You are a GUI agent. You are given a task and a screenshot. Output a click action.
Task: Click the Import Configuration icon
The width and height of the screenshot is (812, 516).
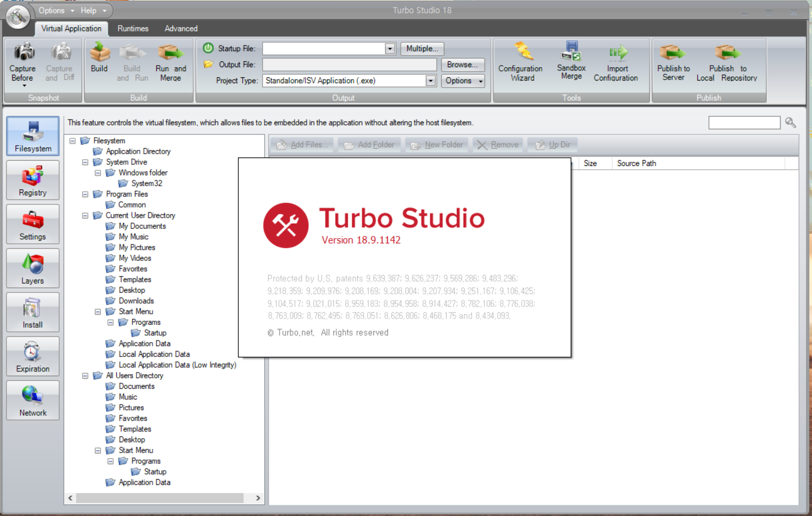coord(618,52)
